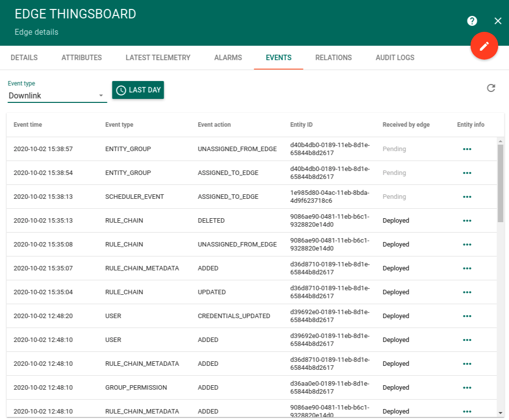
Task: Open the Relations tab
Action: point(333,58)
